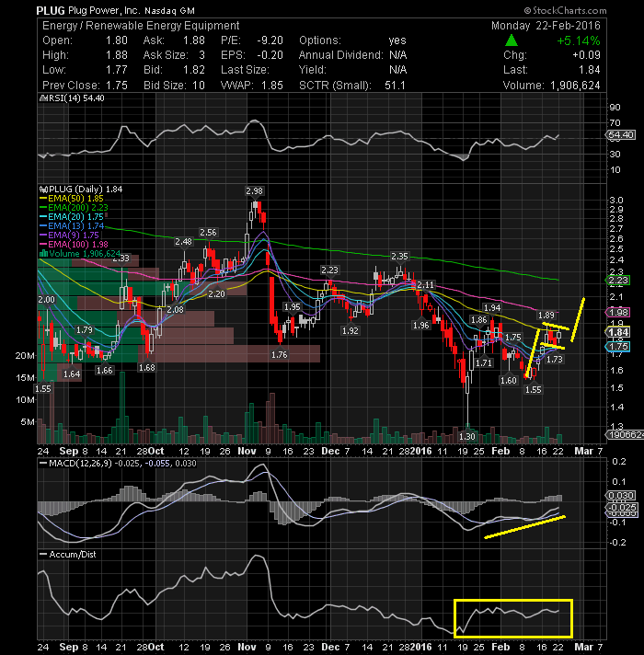Click the EMA(100) 1.98 legend entry

click(x=74, y=245)
